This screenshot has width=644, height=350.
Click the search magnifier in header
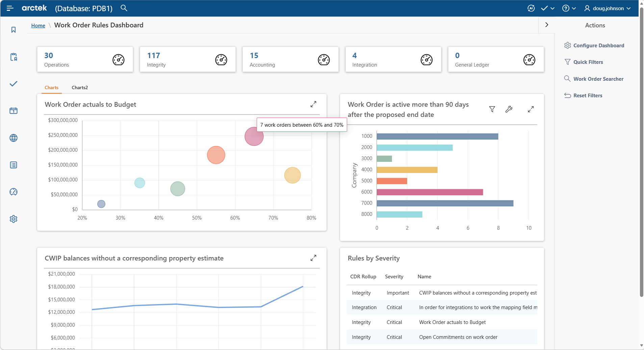[124, 8]
